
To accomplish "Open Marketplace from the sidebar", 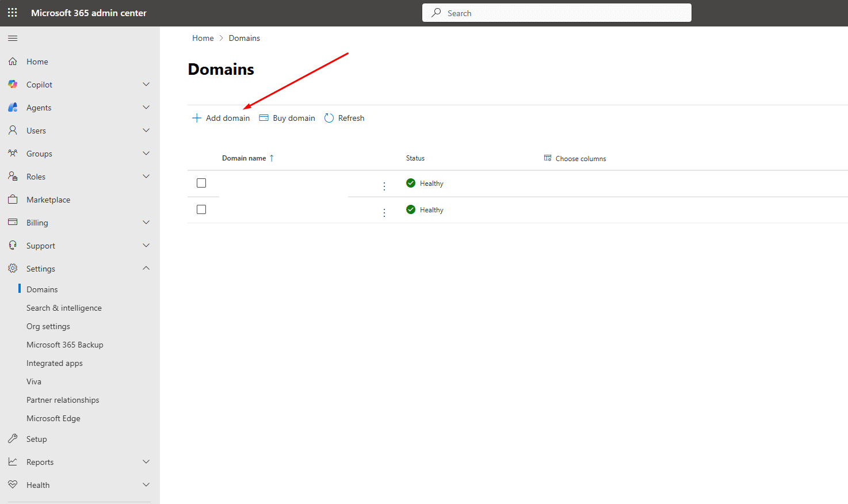I will [48, 200].
